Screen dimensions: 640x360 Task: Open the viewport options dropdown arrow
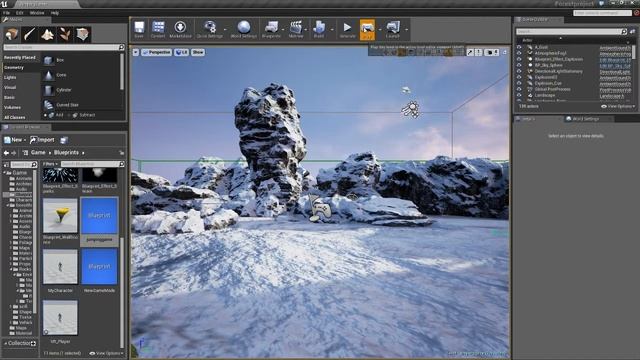coord(136,52)
